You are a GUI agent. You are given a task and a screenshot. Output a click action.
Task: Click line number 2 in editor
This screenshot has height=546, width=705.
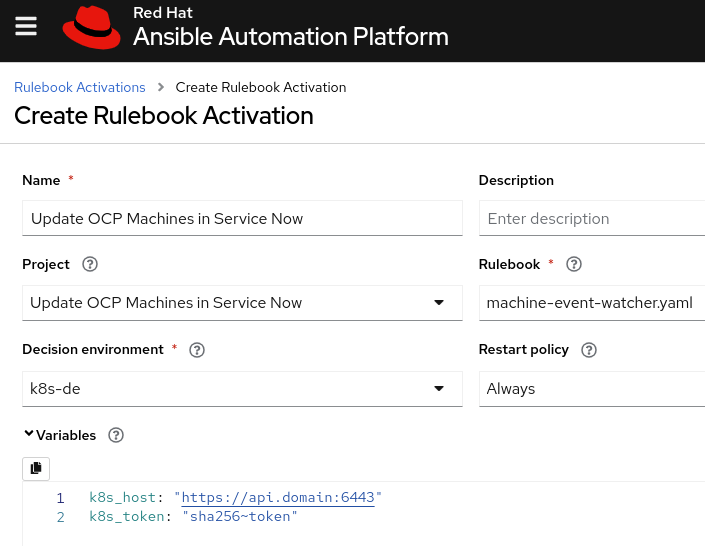[x=60, y=517]
